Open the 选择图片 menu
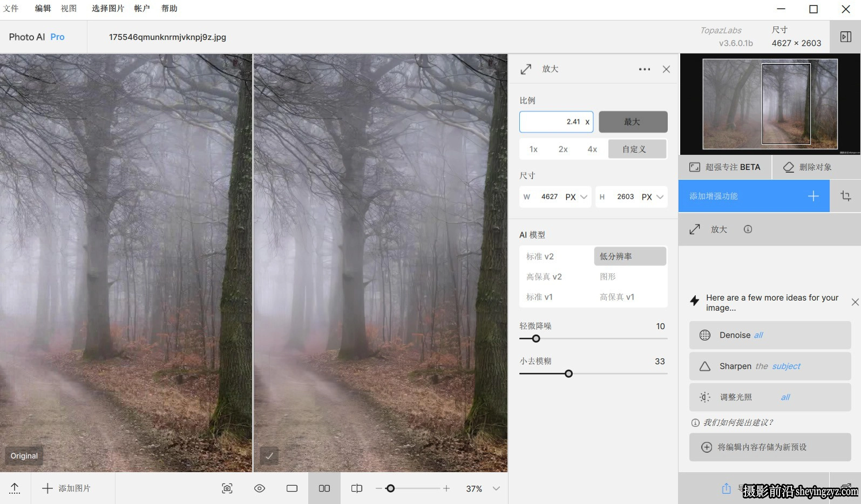The width and height of the screenshot is (861, 504). 108,9
